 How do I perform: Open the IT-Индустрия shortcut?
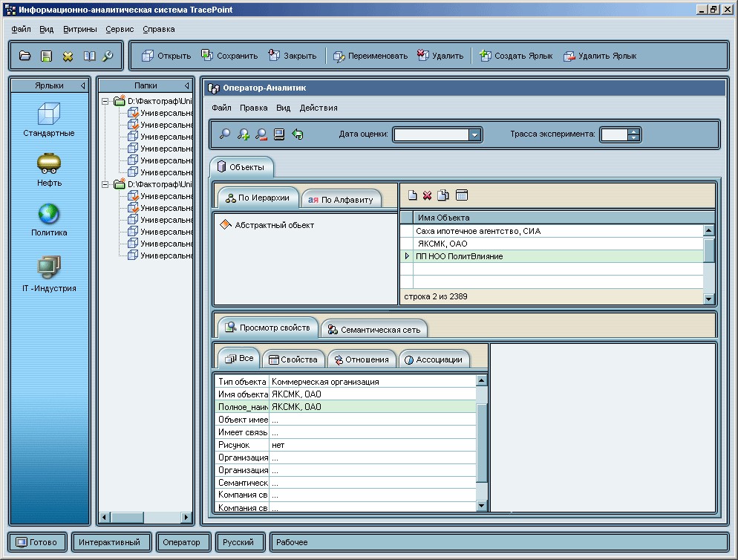pos(49,273)
